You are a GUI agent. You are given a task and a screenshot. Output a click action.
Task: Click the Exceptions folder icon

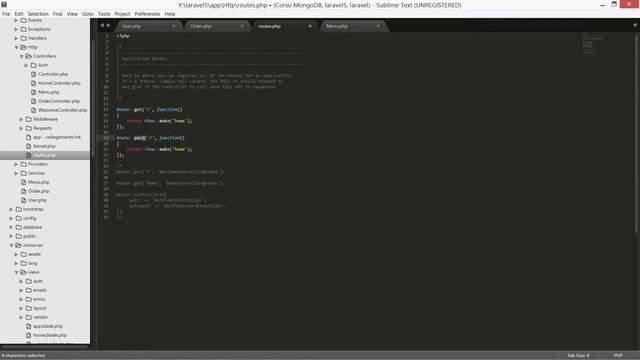click(x=24, y=29)
